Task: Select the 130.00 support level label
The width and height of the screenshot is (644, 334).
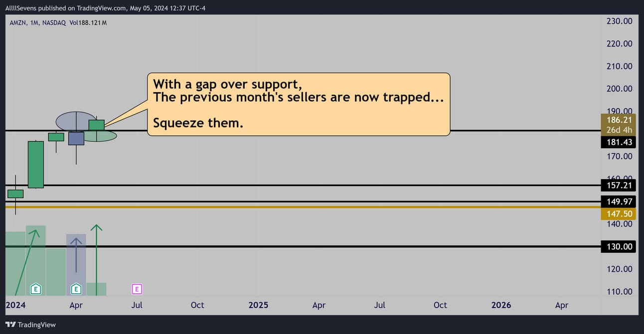Action: pos(619,246)
